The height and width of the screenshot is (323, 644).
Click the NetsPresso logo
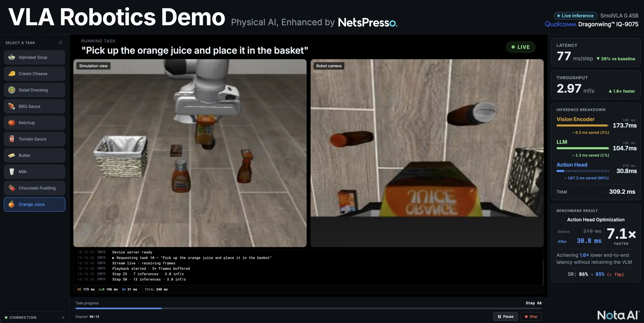[368, 22]
